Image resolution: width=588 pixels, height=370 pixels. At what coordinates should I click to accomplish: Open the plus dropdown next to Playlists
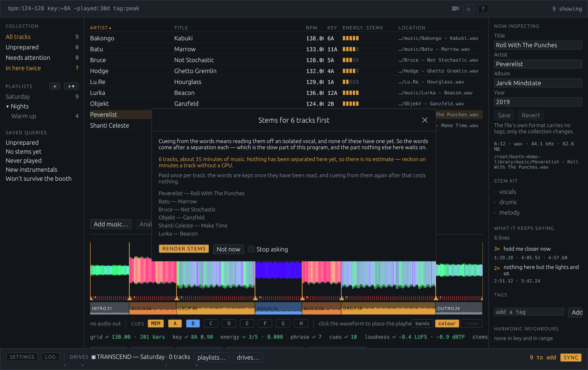click(x=71, y=86)
